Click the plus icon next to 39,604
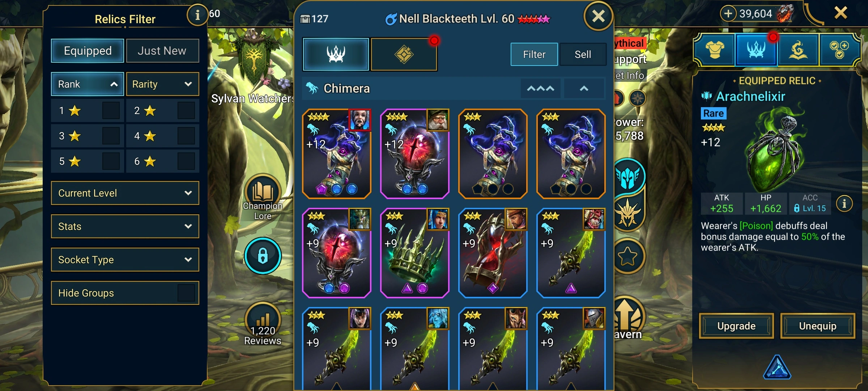This screenshot has width=868, height=391. click(728, 14)
